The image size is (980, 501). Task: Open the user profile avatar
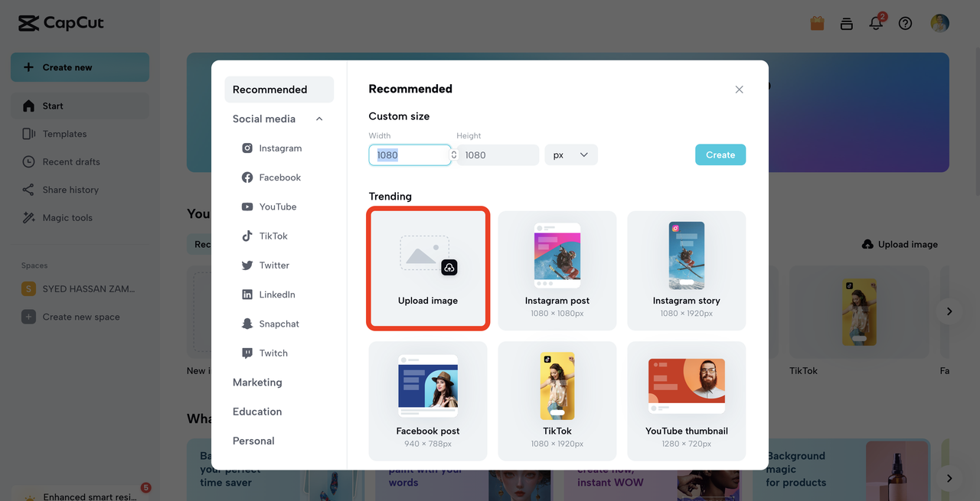coord(939,23)
